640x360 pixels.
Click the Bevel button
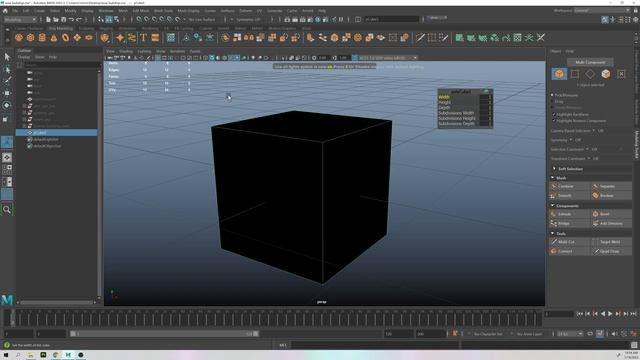[x=611, y=214]
